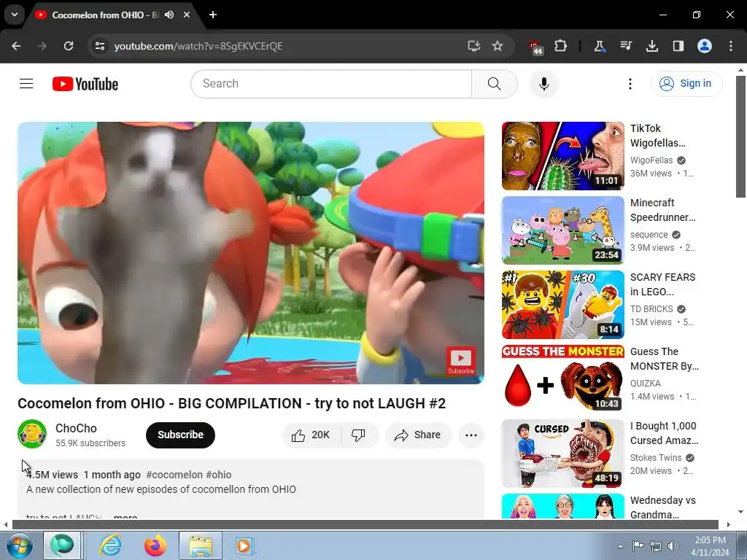Open Minecraft Speedrunner video thumbnail
Image resolution: width=747 pixels, height=560 pixels.
pos(562,230)
